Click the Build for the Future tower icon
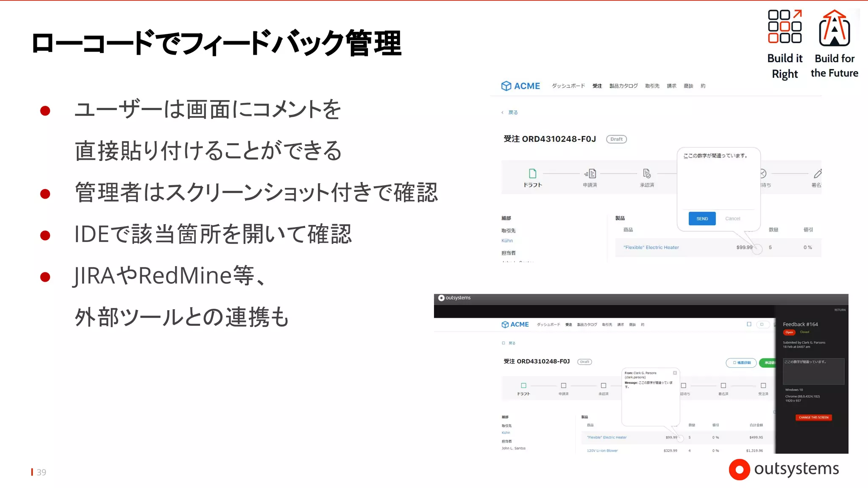This screenshot has width=868, height=488. tap(834, 28)
